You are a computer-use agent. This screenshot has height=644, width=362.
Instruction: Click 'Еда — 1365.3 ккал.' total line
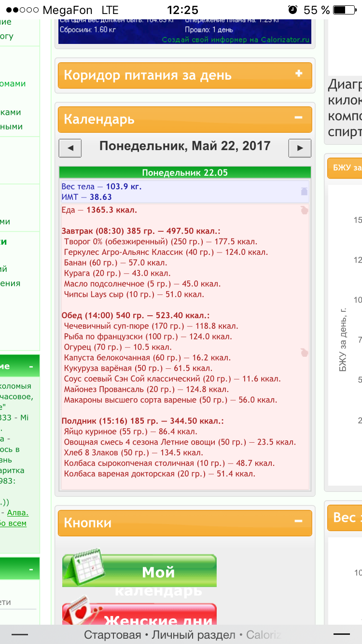coord(99,210)
